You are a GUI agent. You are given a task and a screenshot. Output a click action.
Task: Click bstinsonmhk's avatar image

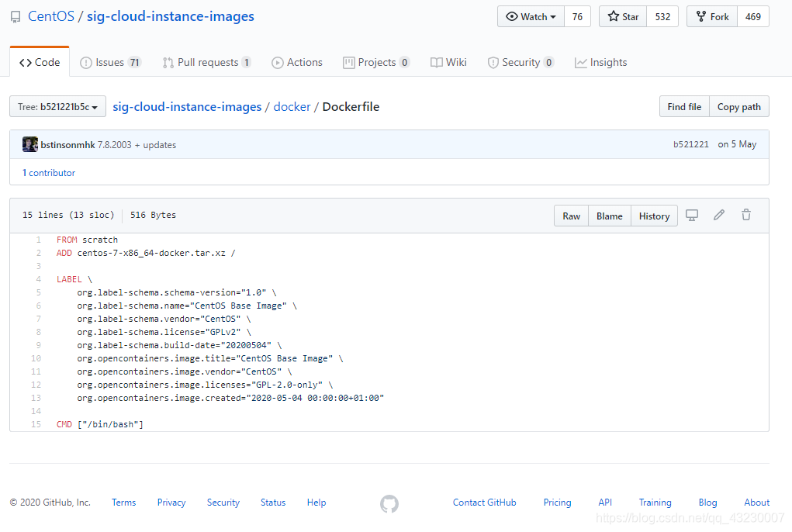click(x=29, y=144)
